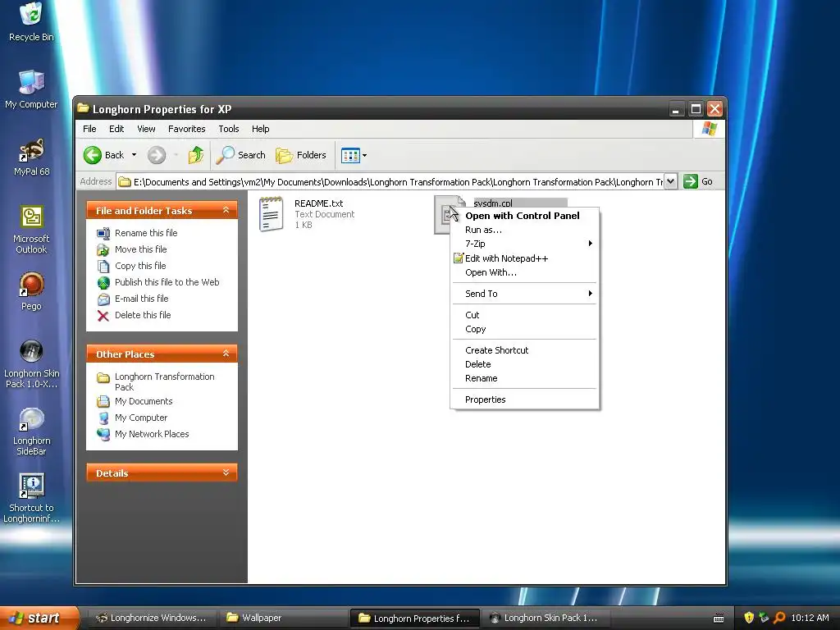
Task: Click the sysdm.cpl file icon
Action: [x=444, y=214]
